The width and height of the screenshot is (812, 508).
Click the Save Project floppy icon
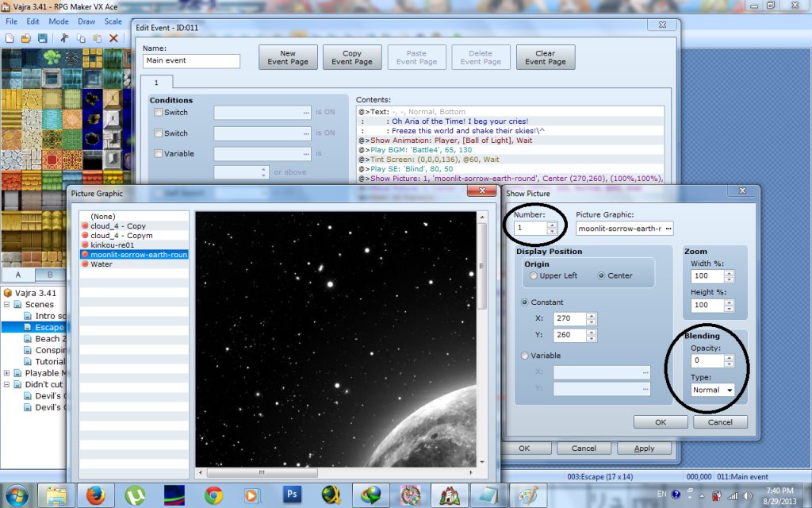(x=43, y=38)
